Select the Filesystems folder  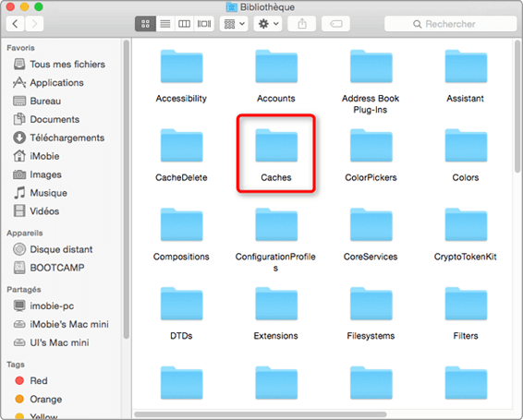click(371, 314)
